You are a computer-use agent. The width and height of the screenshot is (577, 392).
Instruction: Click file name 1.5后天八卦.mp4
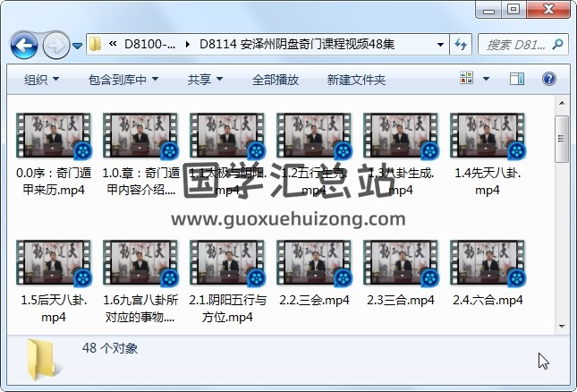[x=54, y=309]
